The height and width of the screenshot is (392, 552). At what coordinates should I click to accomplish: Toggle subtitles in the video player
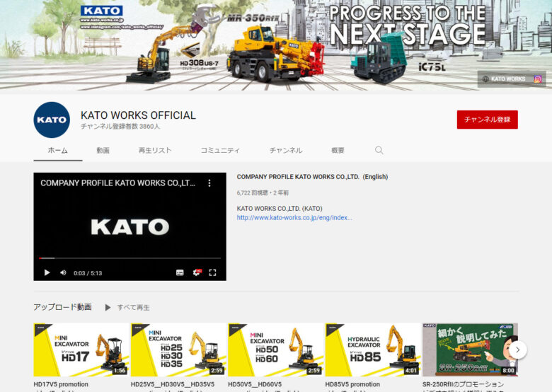click(x=180, y=272)
